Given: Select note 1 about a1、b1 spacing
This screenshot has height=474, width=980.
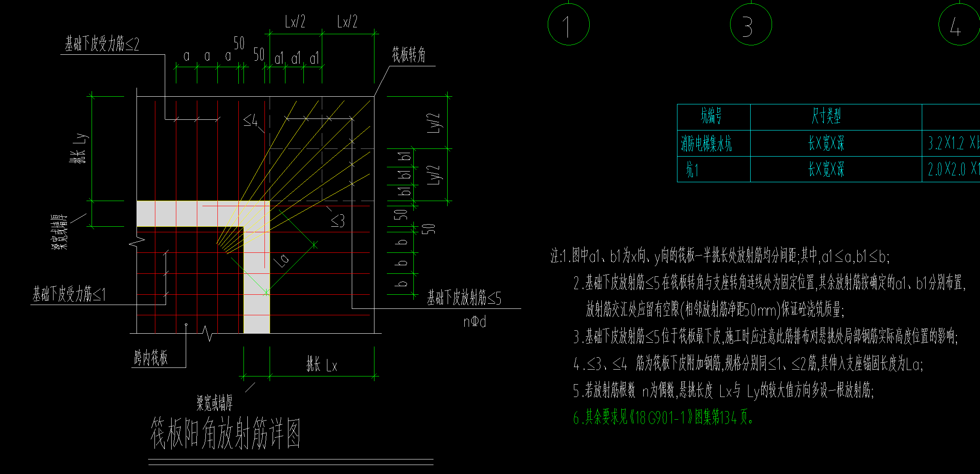Looking at the screenshot, I should pyautogui.click(x=720, y=256).
